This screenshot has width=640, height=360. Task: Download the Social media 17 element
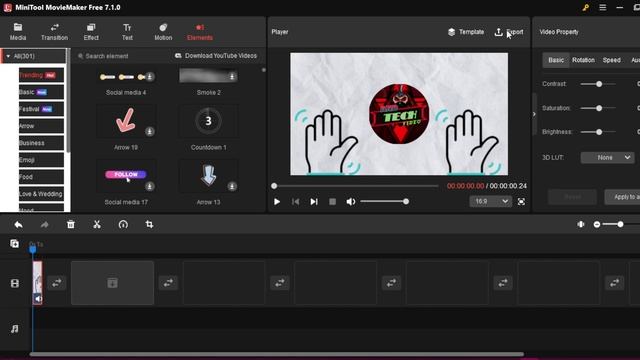[x=150, y=186]
